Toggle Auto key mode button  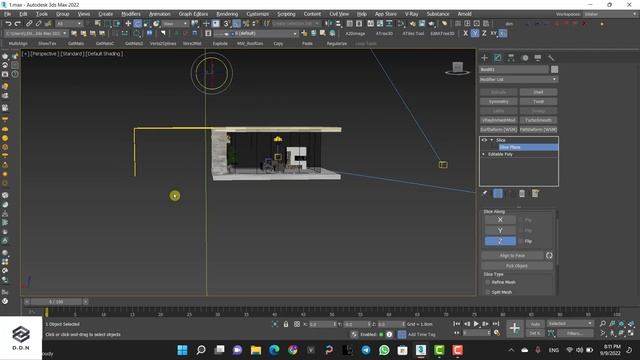[x=535, y=324]
